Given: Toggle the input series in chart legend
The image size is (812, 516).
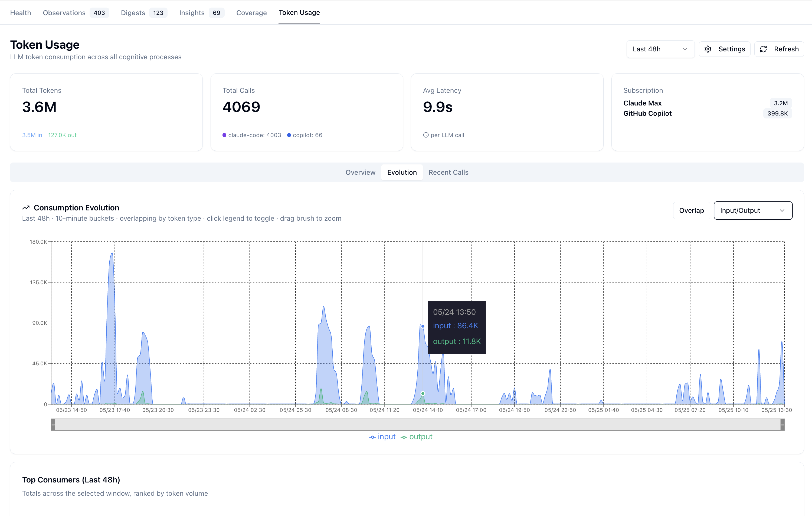Looking at the screenshot, I should [382, 437].
